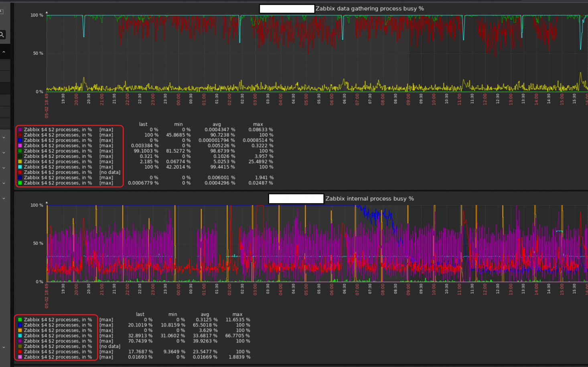588x367 pixels.
Task: Click "[no data]" in the data gathering legend
Action: (x=109, y=172)
